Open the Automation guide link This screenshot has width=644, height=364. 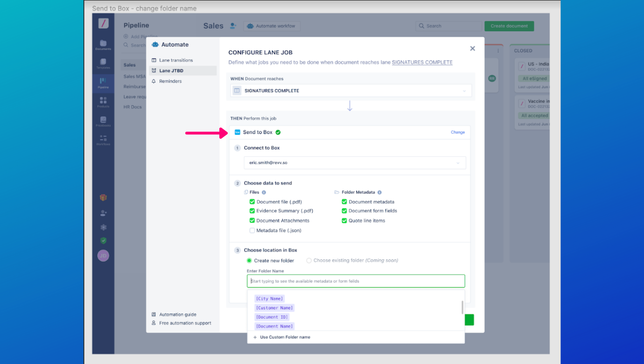point(178,315)
